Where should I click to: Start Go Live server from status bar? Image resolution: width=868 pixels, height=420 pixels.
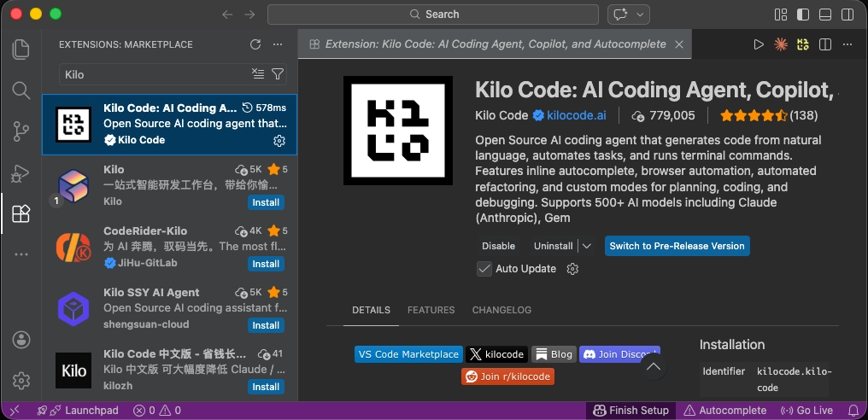(x=806, y=411)
